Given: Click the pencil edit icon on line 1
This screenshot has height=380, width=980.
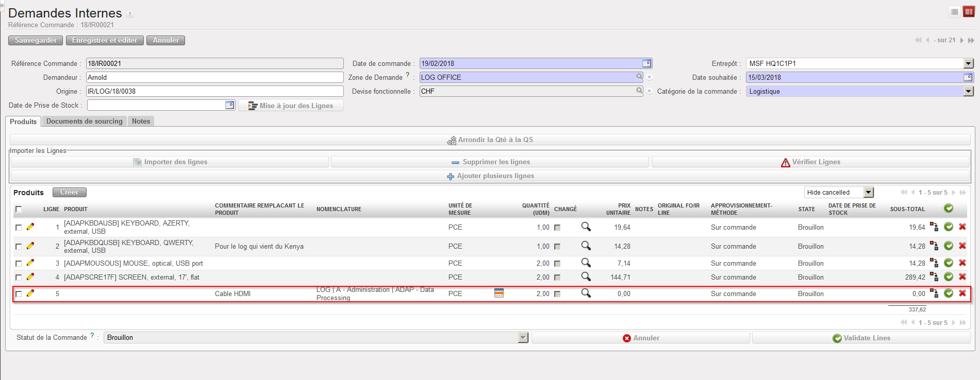Looking at the screenshot, I should pyautogui.click(x=30, y=227).
